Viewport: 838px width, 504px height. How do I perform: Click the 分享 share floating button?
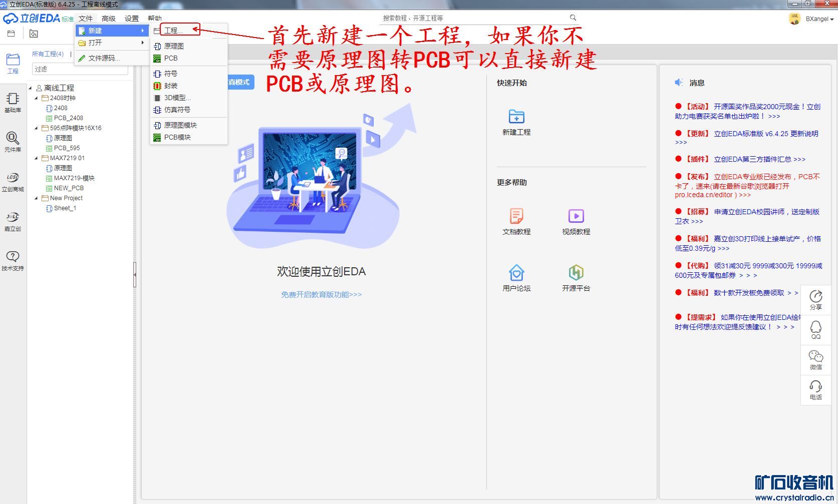[x=816, y=300]
